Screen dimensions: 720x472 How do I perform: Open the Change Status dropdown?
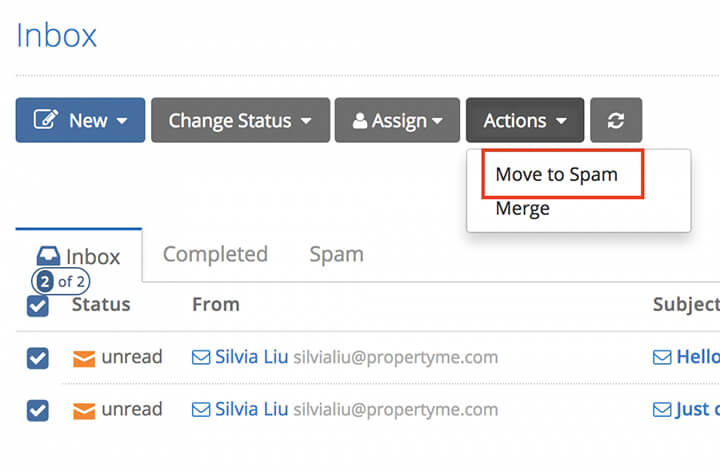coord(241,120)
